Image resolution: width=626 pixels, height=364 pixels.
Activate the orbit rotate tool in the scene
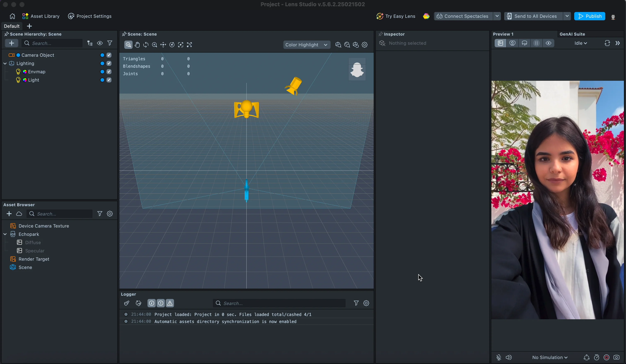point(146,45)
